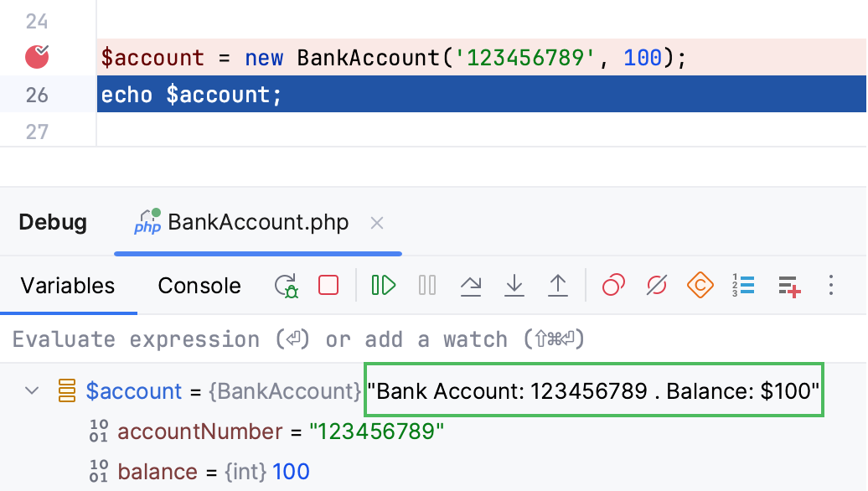Resume program execution
The width and height of the screenshot is (868, 491).
pyautogui.click(x=383, y=285)
